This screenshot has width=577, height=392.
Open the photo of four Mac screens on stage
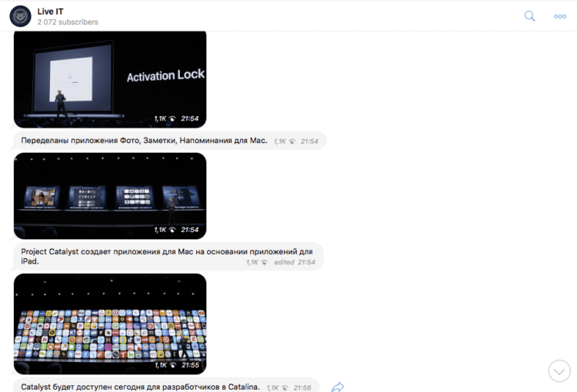pos(110,196)
